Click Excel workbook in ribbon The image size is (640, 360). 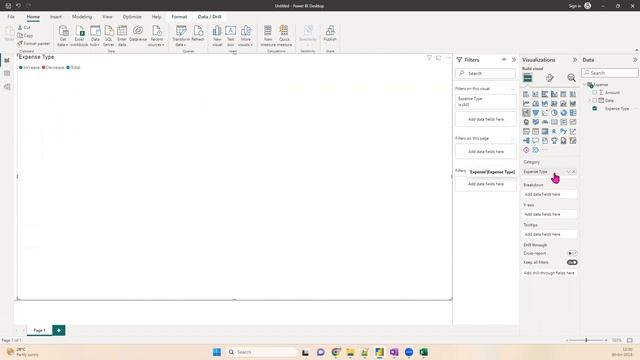[79, 36]
